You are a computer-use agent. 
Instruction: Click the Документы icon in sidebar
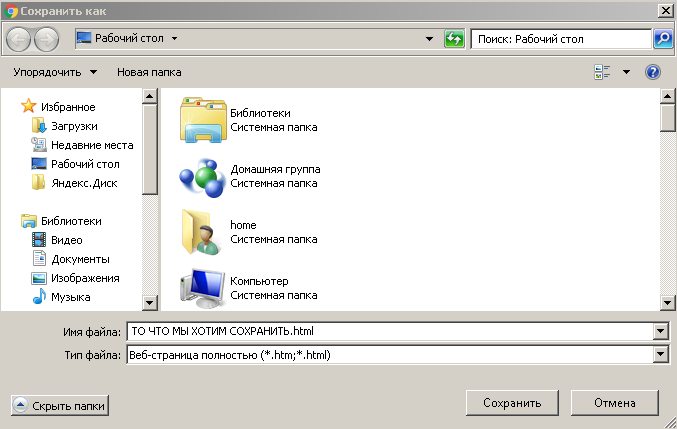(39, 259)
